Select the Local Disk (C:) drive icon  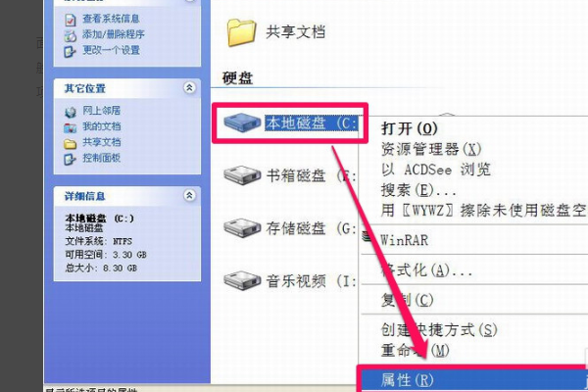(x=242, y=122)
